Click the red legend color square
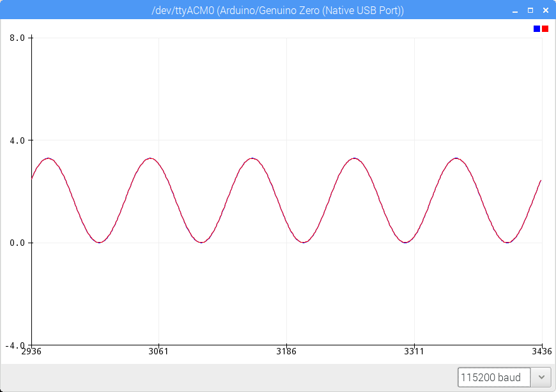The height and width of the screenshot is (392, 556). pyautogui.click(x=545, y=29)
